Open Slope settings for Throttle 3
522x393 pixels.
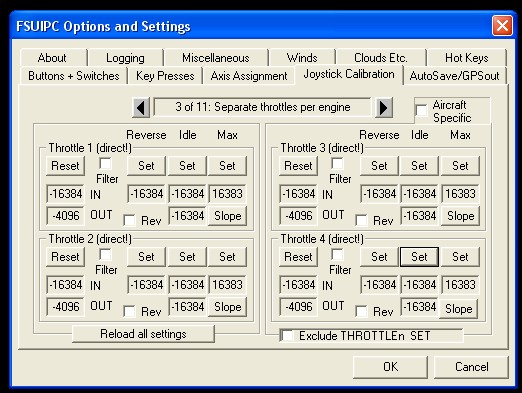pyautogui.click(x=460, y=216)
